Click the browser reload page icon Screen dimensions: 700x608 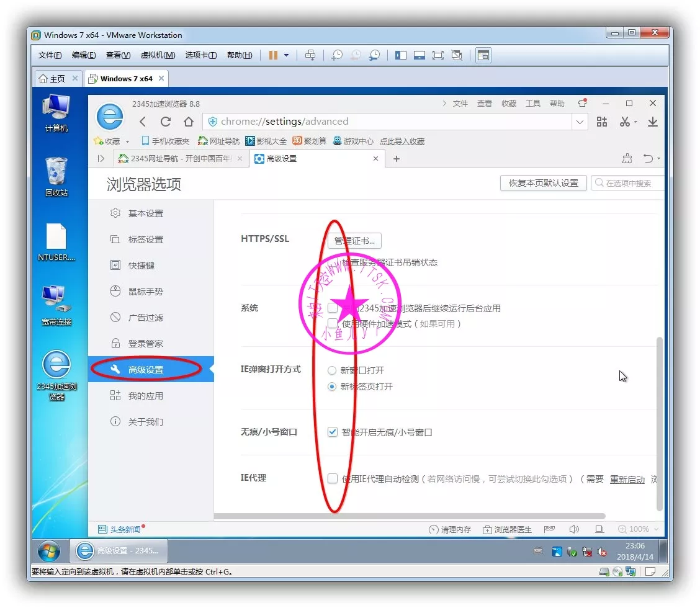tap(165, 122)
